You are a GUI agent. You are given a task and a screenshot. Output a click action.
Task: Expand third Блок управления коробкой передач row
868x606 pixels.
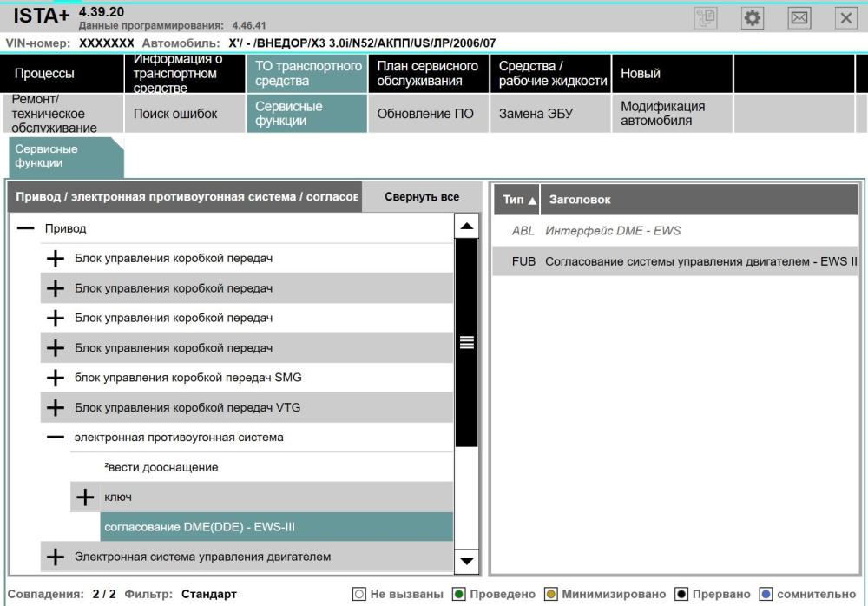point(56,318)
